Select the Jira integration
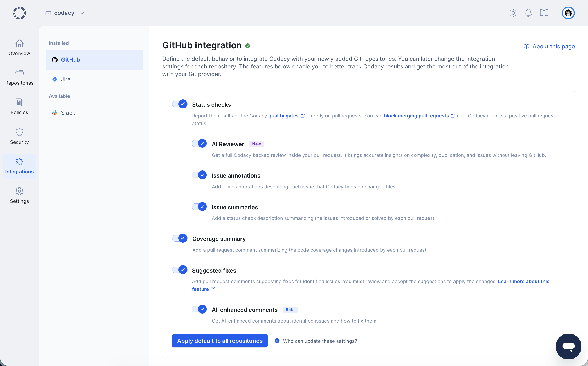Image resolution: width=588 pixels, height=366 pixels. coord(65,79)
